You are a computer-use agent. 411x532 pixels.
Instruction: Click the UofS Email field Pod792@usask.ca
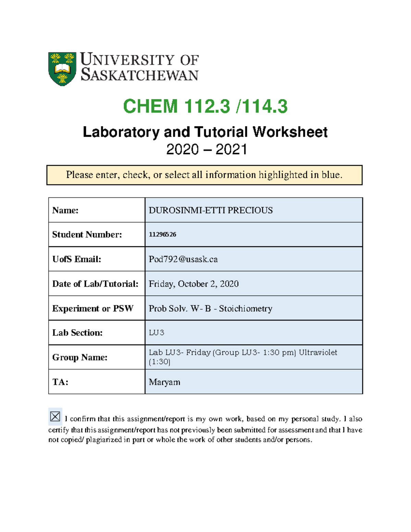tap(254, 259)
